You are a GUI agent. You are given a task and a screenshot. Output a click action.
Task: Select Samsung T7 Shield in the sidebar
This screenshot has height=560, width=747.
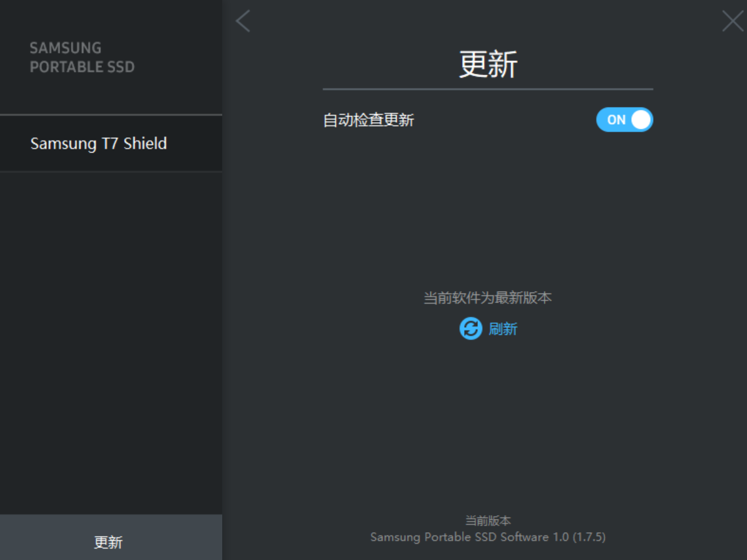click(111, 144)
